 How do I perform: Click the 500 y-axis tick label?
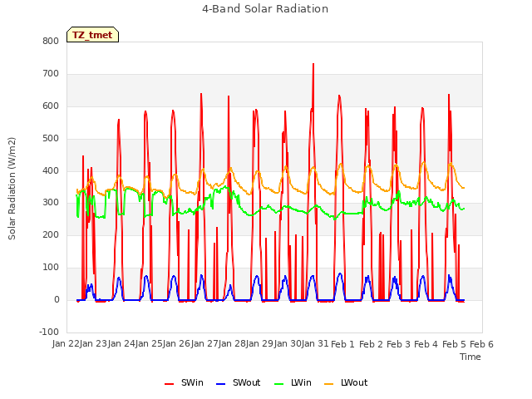pos(51,139)
